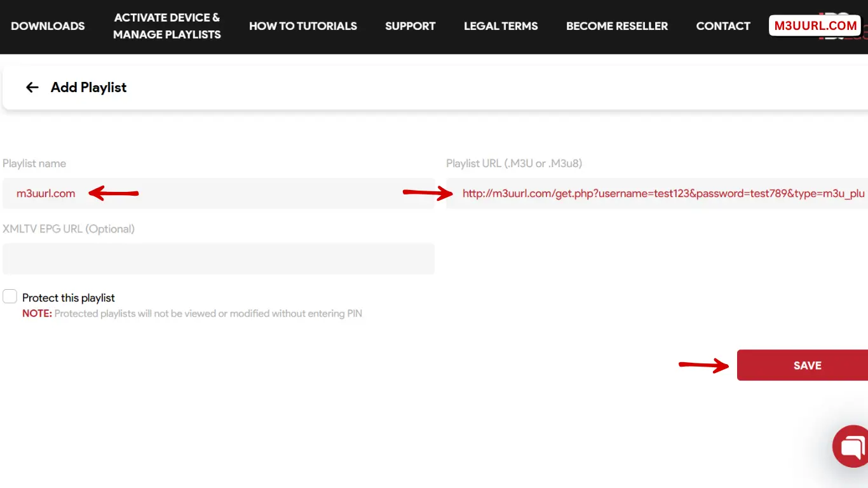Click the Add Playlist heading
The image size is (868, 488).
[88, 87]
